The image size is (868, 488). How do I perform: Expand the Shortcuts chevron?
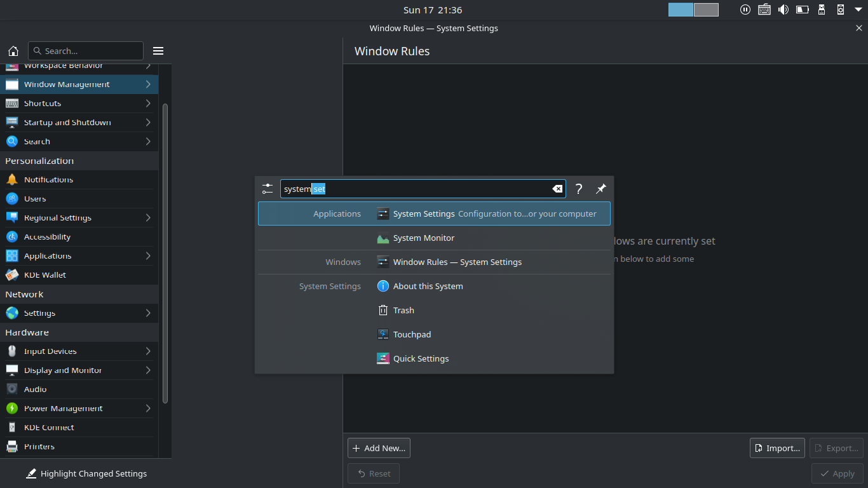148,104
